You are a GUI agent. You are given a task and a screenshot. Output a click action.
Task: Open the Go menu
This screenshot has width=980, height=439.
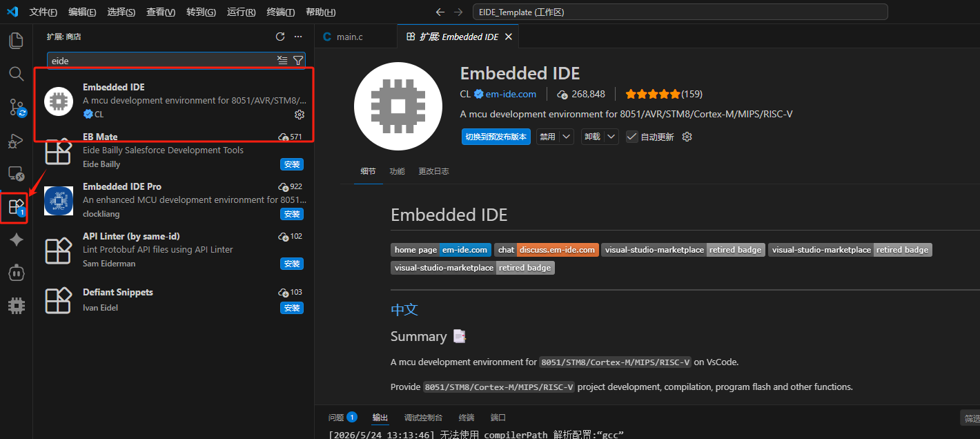coord(201,12)
